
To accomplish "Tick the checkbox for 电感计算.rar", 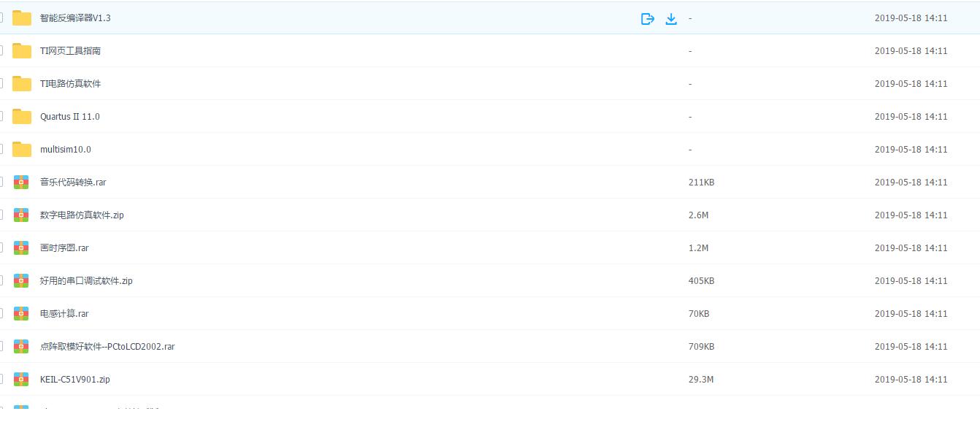I will pos(1,313).
